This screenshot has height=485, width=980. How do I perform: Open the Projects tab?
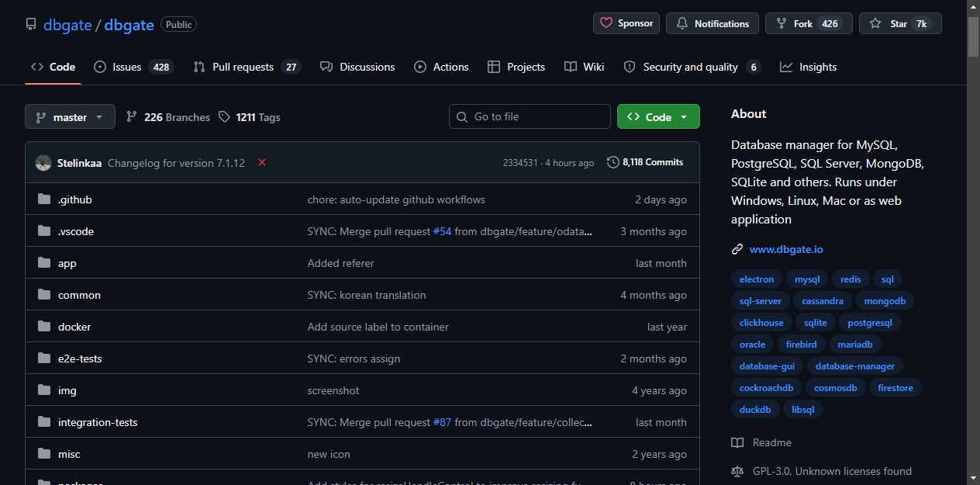tap(516, 67)
